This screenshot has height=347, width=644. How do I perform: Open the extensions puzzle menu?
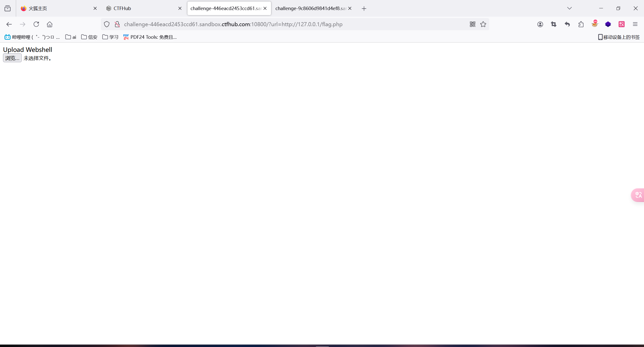point(581,24)
